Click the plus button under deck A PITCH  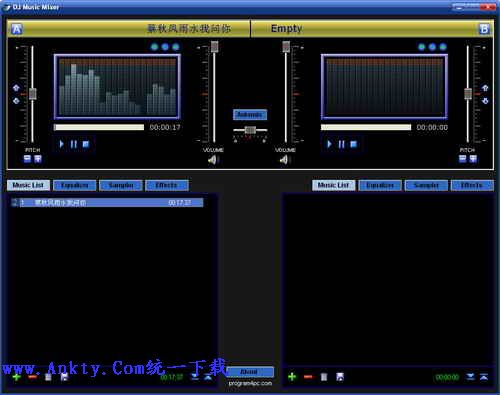click(x=38, y=159)
